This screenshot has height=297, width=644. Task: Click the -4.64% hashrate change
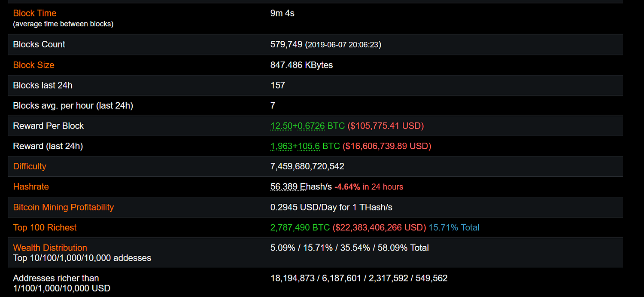(347, 187)
